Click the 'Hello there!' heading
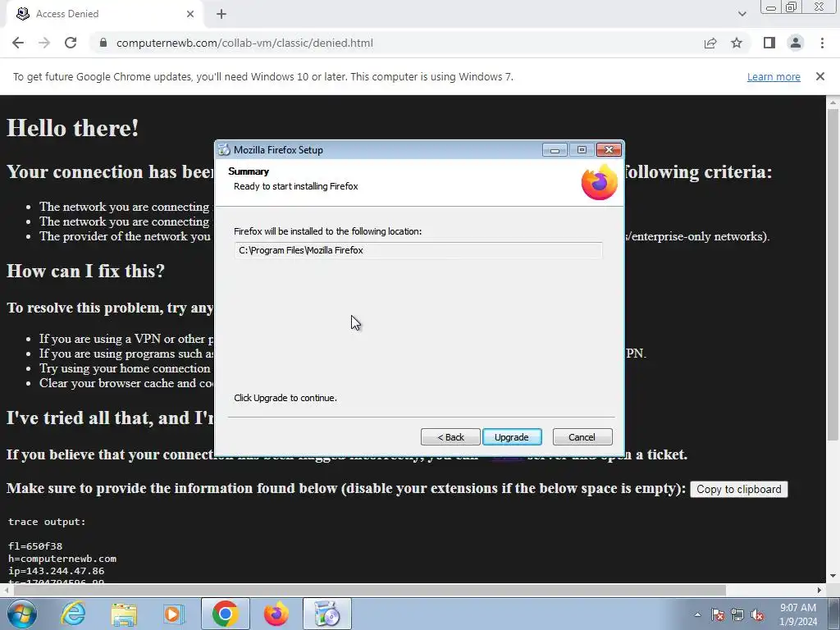Image resolution: width=840 pixels, height=630 pixels. (73, 128)
